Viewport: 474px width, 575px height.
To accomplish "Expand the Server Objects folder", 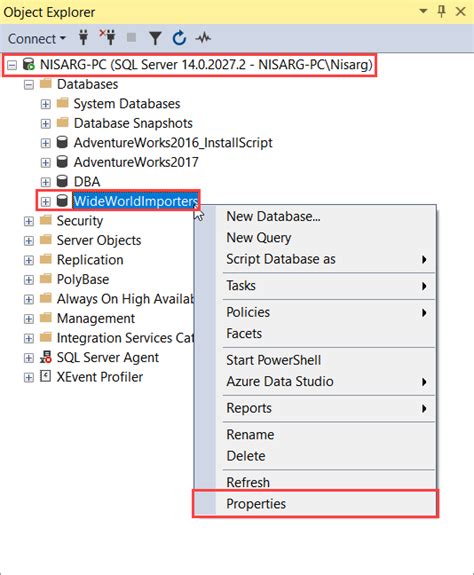I will coord(29,241).
